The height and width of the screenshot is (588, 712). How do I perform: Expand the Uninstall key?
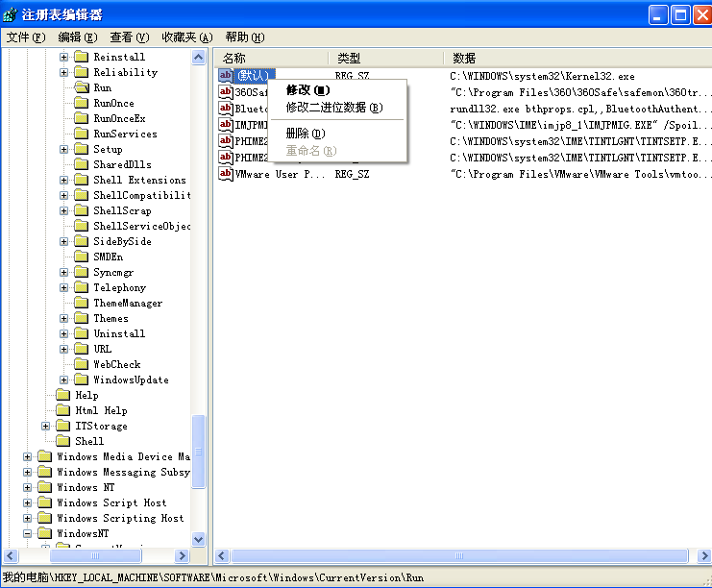pos(64,334)
